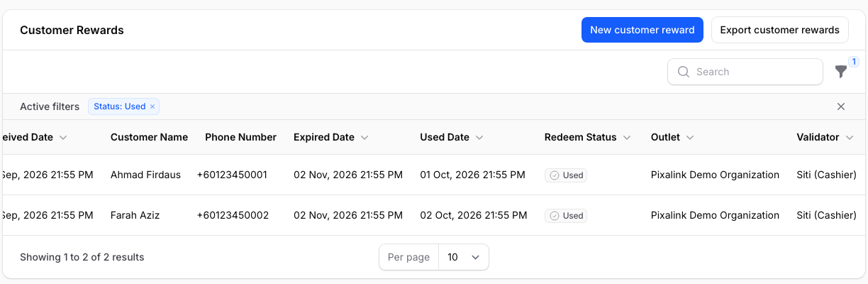Screen dimensions: 868x284
Task: Click phone number +60123450001
Action: click(233, 175)
